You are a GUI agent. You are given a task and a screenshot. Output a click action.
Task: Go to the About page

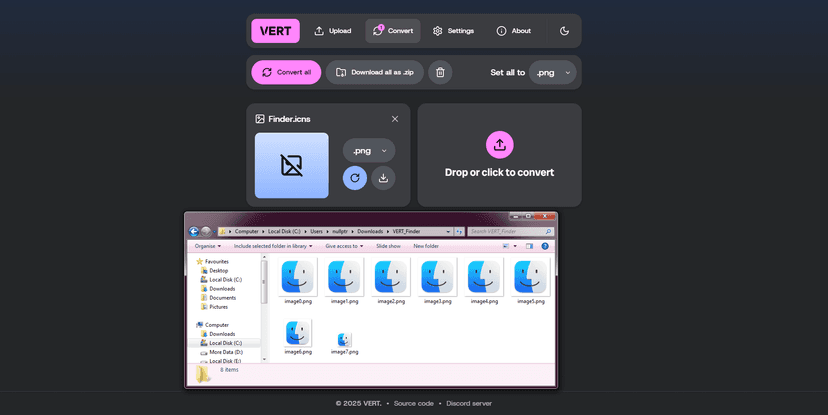click(x=513, y=31)
